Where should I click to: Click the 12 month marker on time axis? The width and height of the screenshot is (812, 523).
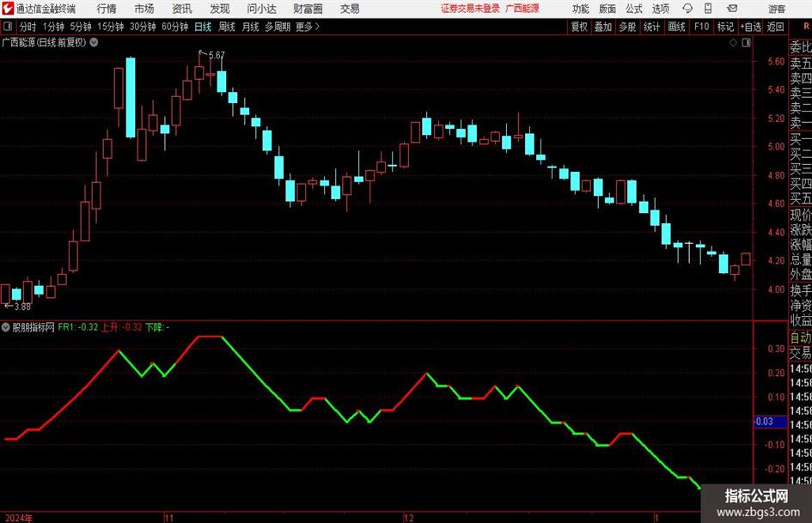pyautogui.click(x=409, y=518)
